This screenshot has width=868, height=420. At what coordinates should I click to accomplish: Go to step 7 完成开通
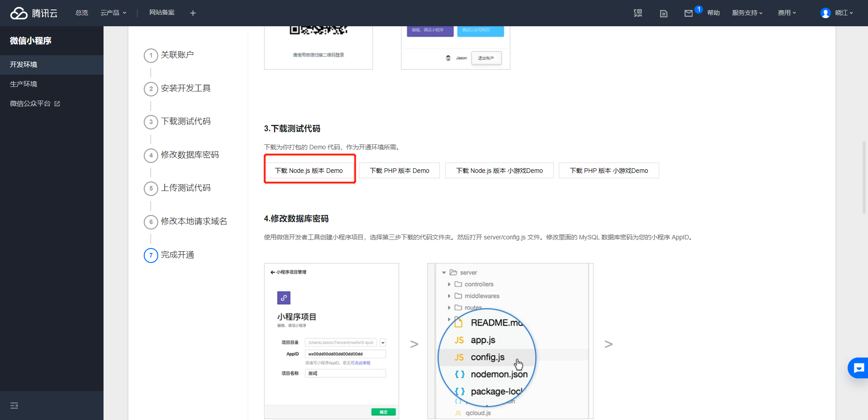click(177, 255)
